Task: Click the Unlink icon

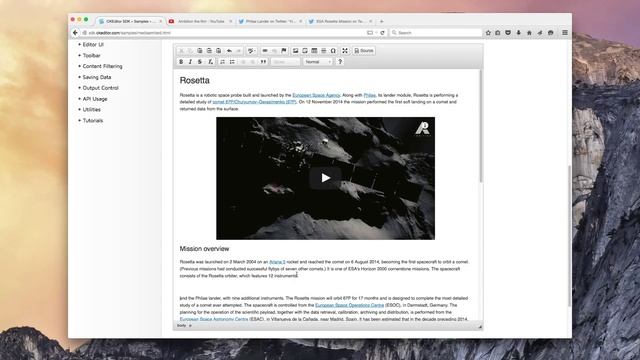Action: pyautogui.click(x=274, y=51)
